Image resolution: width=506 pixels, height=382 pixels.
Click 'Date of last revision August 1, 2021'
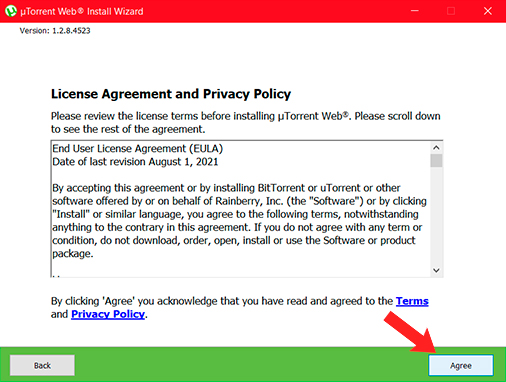click(x=135, y=162)
